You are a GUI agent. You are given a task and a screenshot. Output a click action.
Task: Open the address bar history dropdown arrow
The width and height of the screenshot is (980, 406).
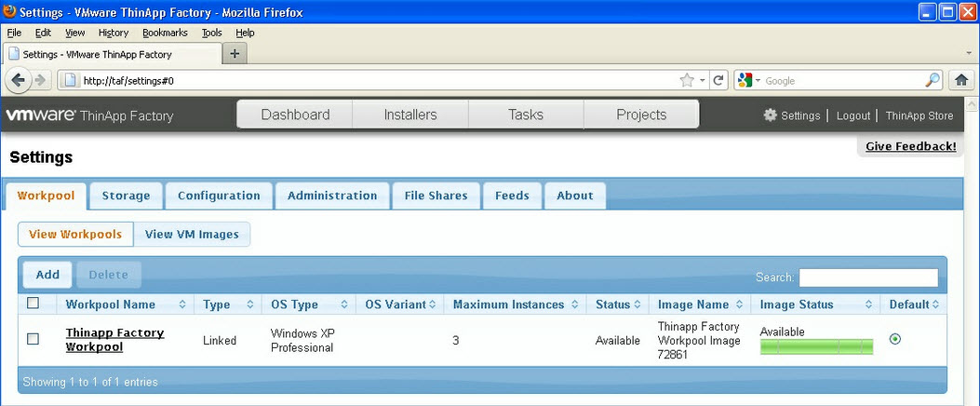pyautogui.click(x=703, y=81)
